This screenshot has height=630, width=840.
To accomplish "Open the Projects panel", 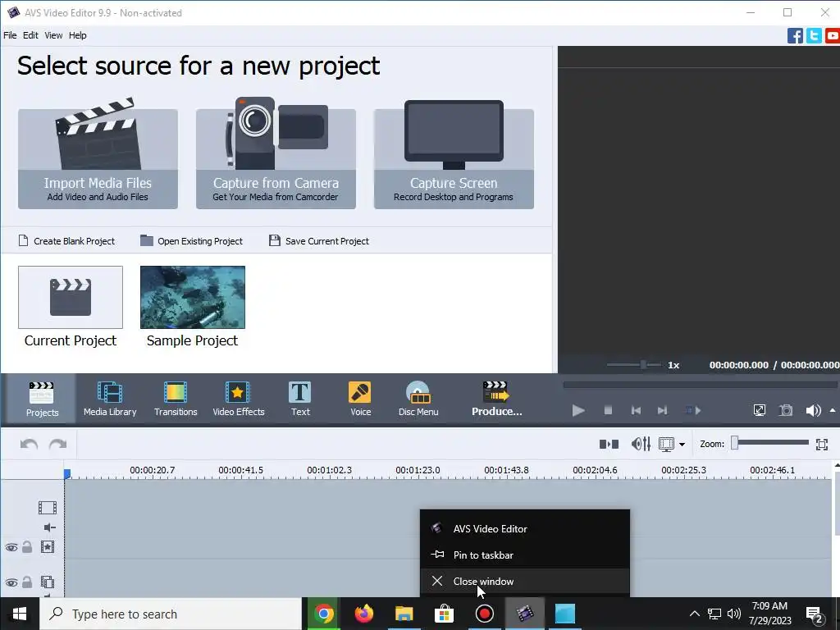I will pyautogui.click(x=42, y=399).
